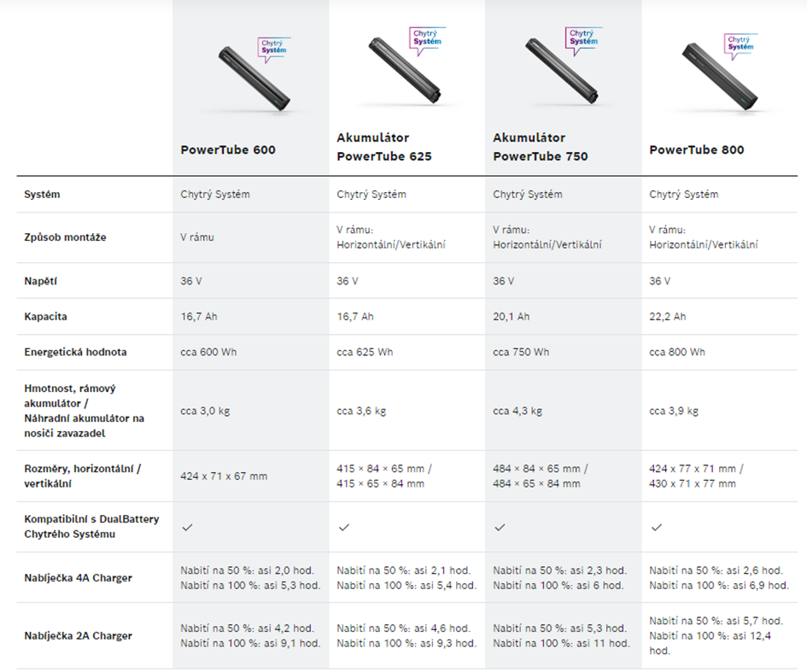Click DualBattery checkmark for PowerTube 750
Viewport: 807px width, 672px height.
click(500, 527)
